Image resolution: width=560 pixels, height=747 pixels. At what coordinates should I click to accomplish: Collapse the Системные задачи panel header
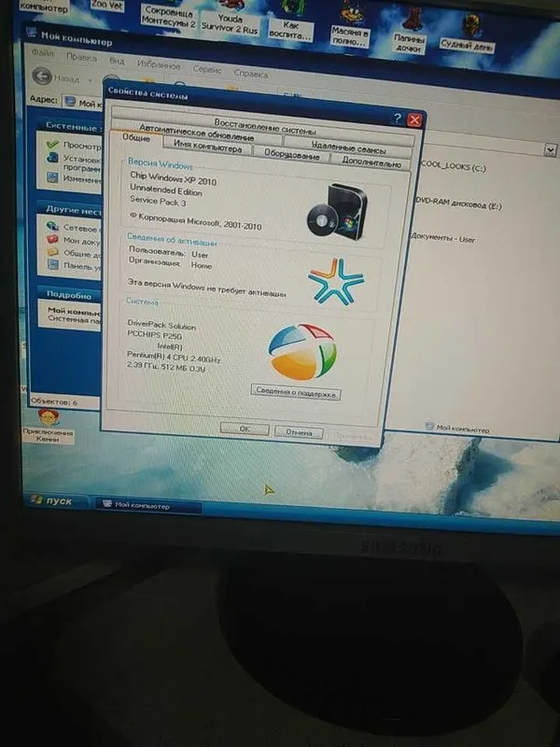pyautogui.click(x=69, y=126)
